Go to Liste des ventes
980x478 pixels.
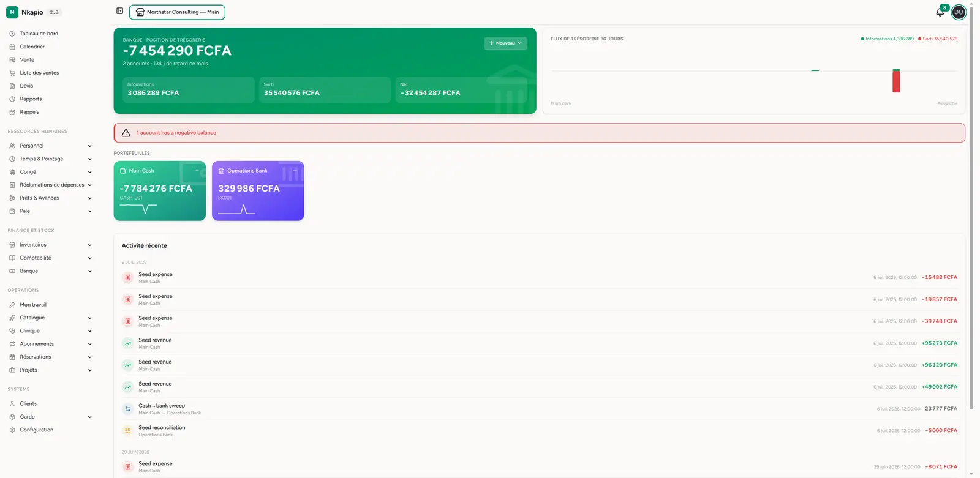(x=50, y=73)
